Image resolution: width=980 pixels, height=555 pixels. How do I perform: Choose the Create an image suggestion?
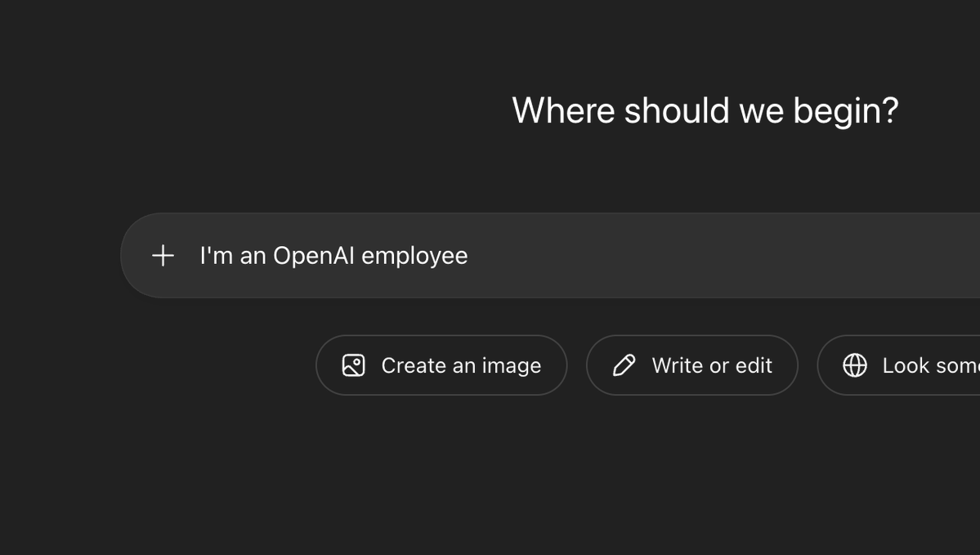pos(441,365)
